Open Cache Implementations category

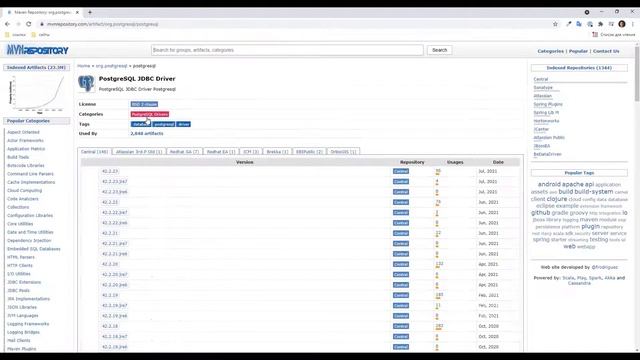point(31,182)
